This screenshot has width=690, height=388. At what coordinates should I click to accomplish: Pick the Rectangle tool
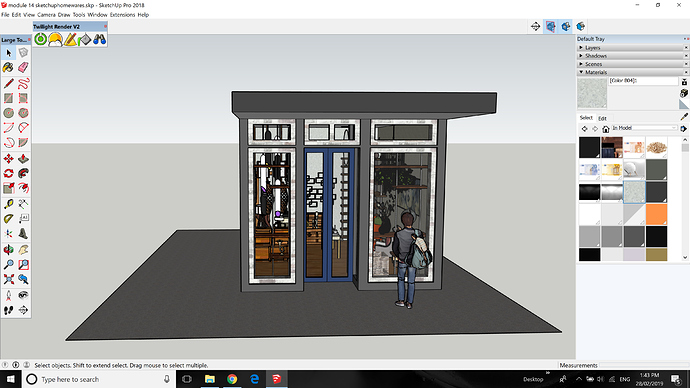8,98
